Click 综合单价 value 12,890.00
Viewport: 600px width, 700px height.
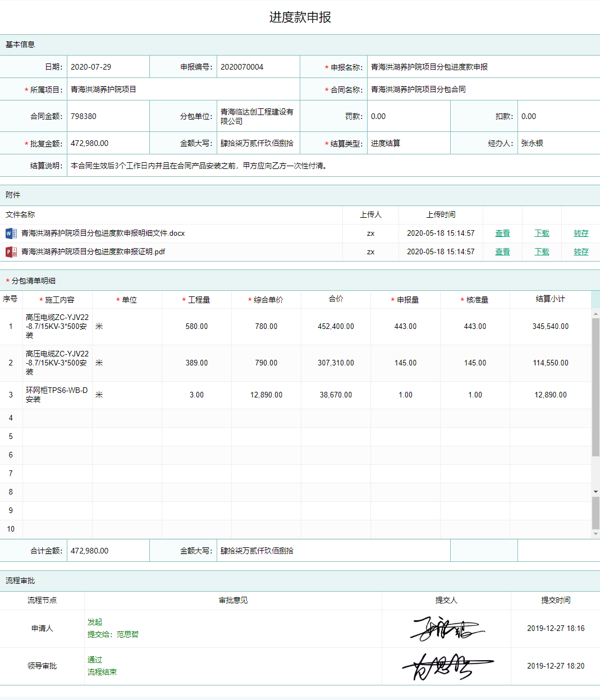coord(266,395)
